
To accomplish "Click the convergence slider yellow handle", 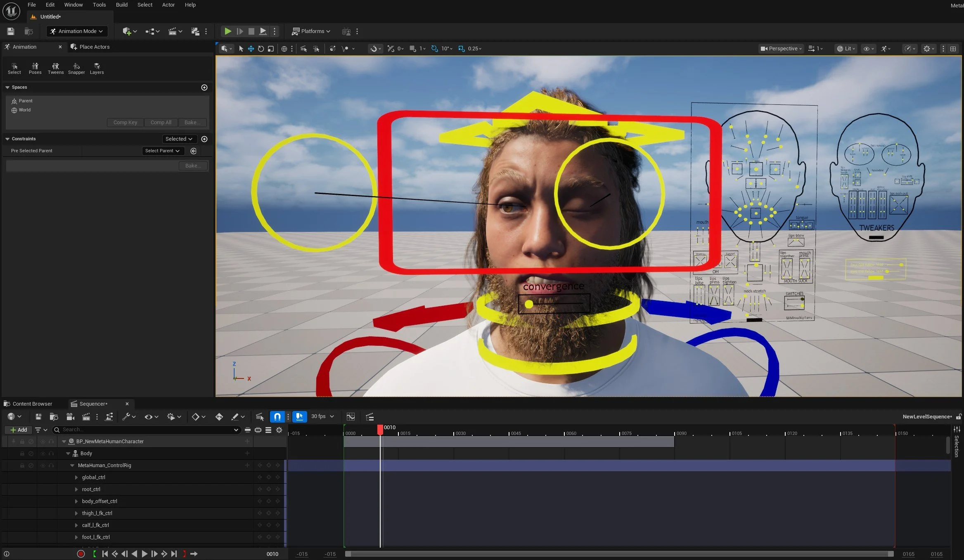I will (x=529, y=305).
